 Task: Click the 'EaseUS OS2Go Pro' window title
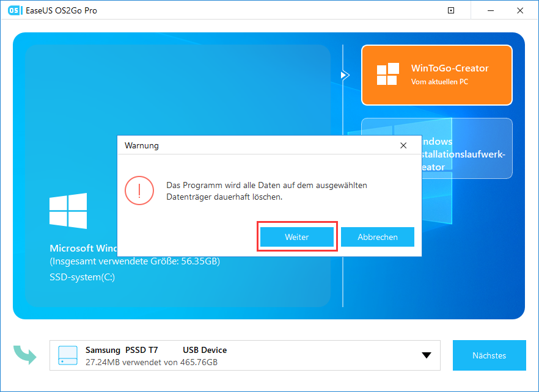coord(61,10)
